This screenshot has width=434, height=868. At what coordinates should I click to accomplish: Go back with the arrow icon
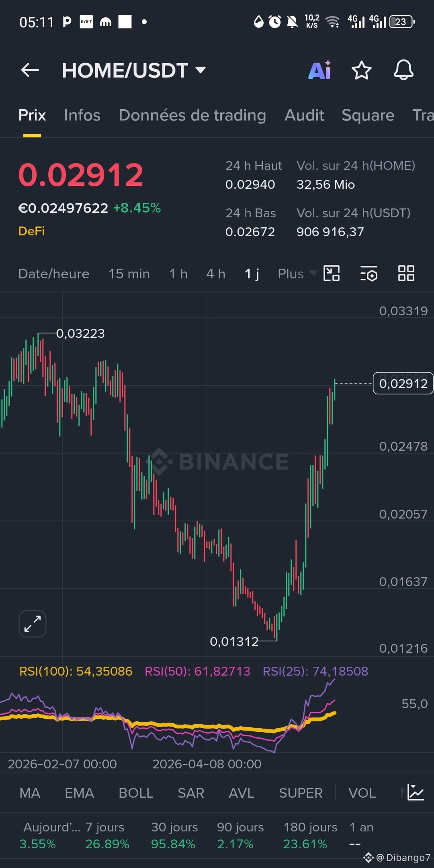(30, 70)
